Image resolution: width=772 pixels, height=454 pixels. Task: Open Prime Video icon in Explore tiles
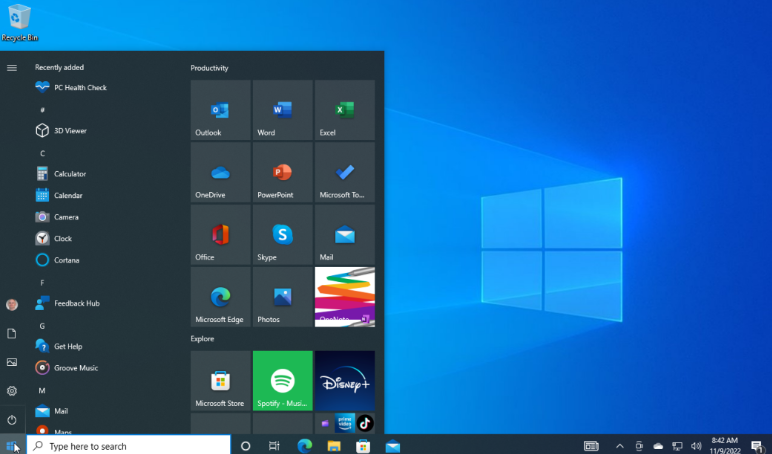point(345,423)
